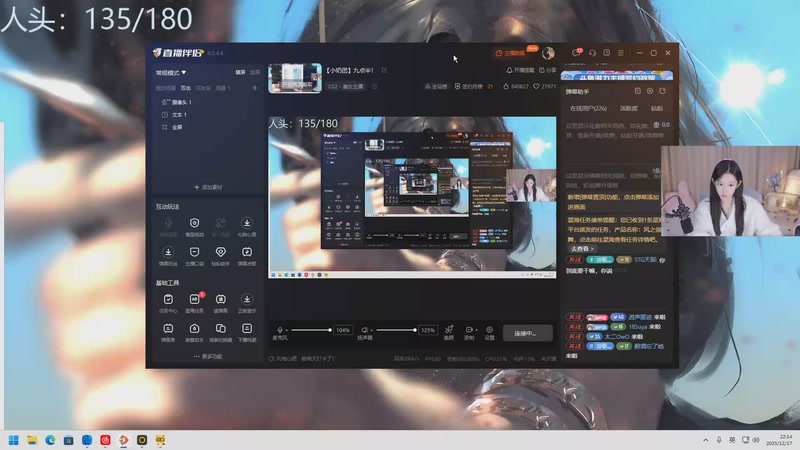This screenshot has height=450, width=800.
Task: Open 礼物心愿 download-icon tool
Action: click(x=247, y=227)
